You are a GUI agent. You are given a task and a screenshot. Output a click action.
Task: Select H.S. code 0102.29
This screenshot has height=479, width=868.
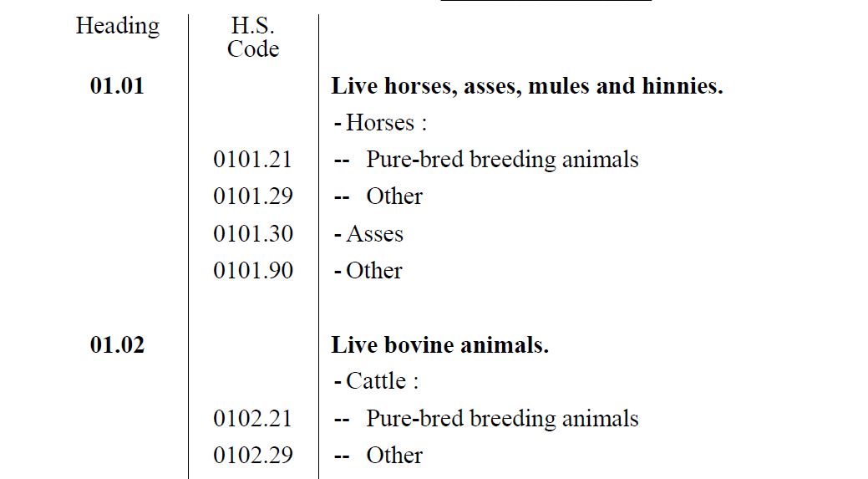click(x=253, y=456)
